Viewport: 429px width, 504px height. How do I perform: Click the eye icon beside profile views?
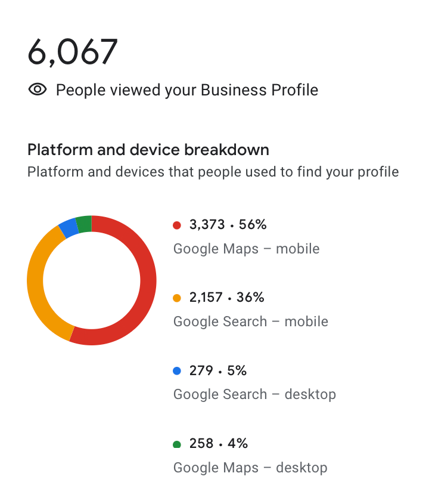pyautogui.click(x=38, y=90)
